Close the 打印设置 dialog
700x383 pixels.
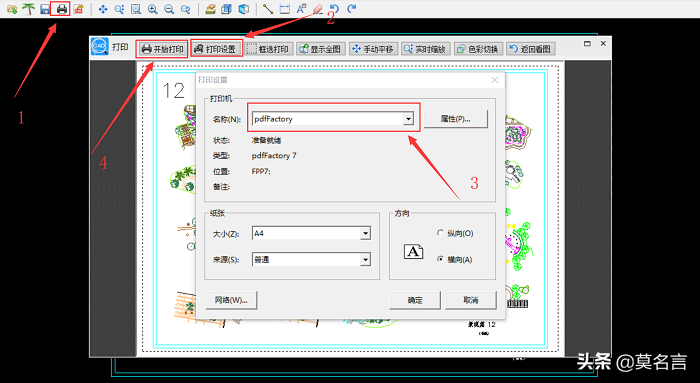495,80
